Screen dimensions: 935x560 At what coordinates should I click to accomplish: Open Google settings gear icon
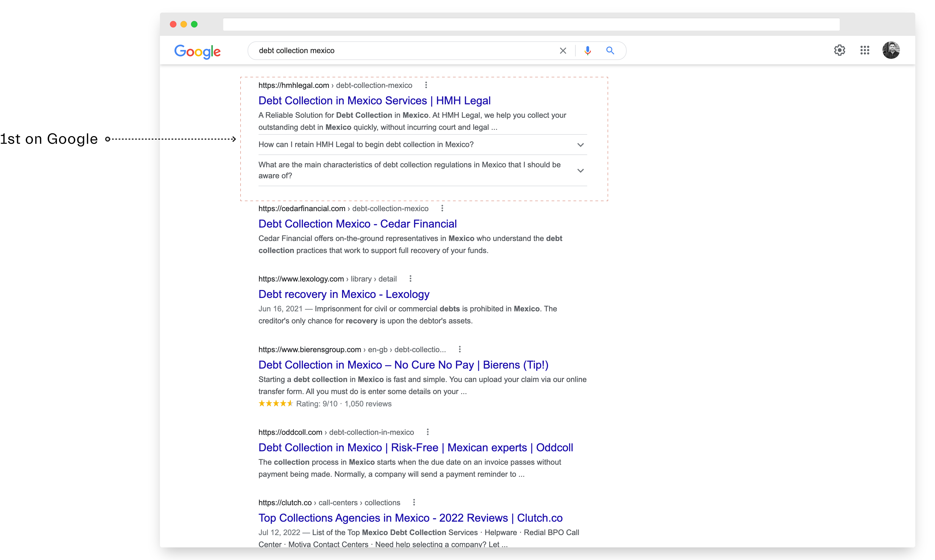pos(839,50)
